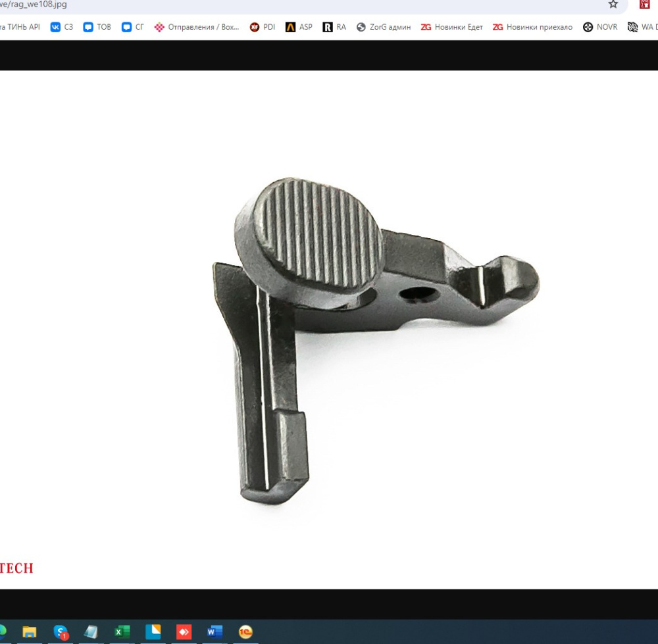Open the 'Новинки Едет' bookmark
The height and width of the screenshot is (644, 658).
click(452, 27)
